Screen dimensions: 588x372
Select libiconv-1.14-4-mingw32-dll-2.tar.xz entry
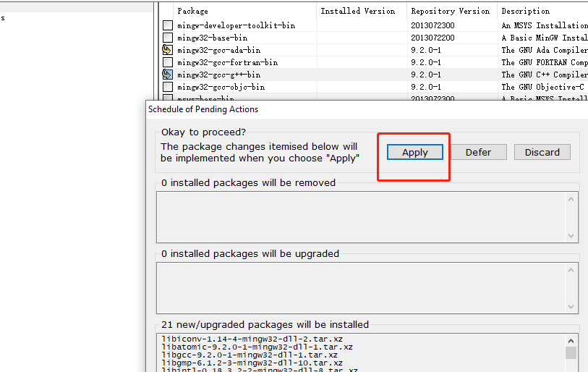pyautogui.click(x=252, y=339)
